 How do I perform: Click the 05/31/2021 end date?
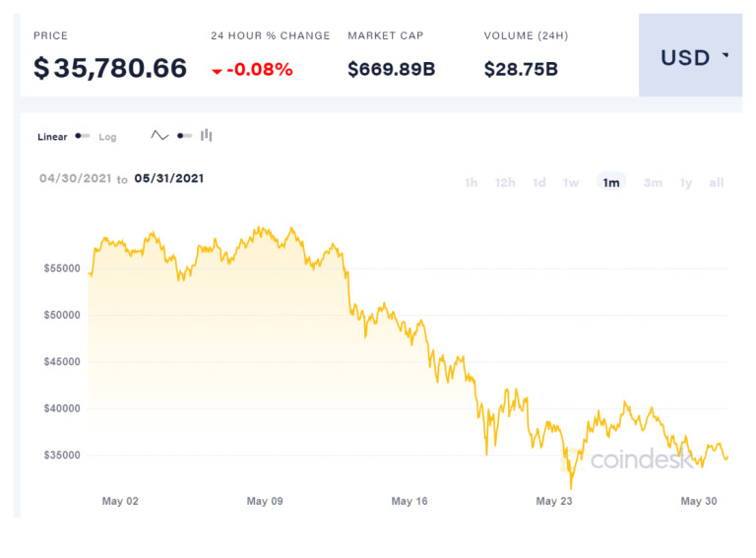click(x=169, y=178)
